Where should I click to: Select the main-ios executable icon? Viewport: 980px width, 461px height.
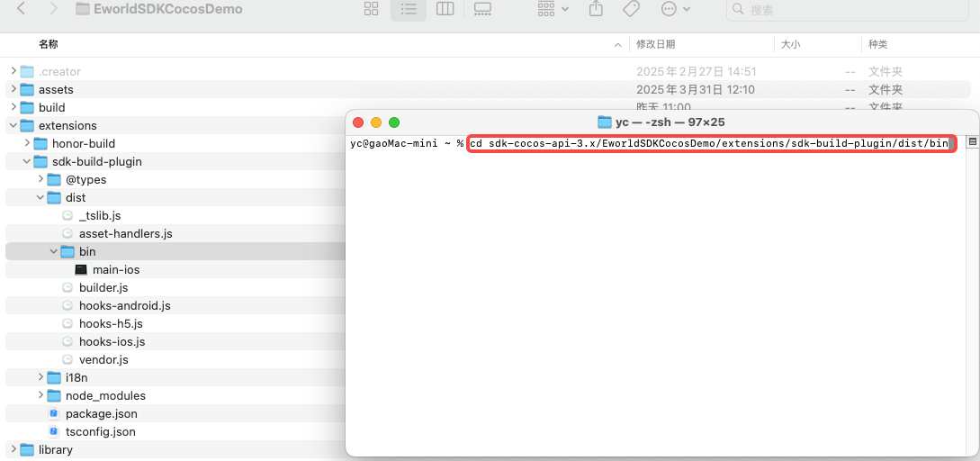pyautogui.click(x=81, y=269)
